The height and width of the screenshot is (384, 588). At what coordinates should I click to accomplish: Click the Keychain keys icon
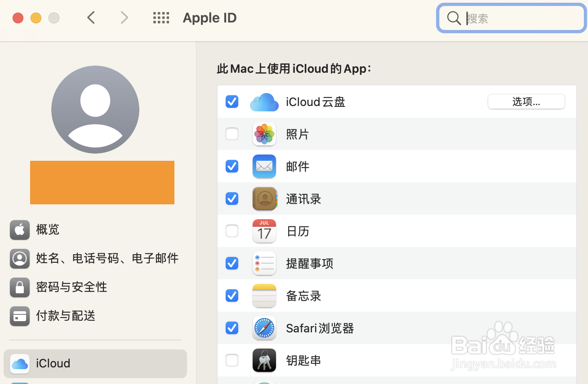pyautogui.click(x=264, y=360)
